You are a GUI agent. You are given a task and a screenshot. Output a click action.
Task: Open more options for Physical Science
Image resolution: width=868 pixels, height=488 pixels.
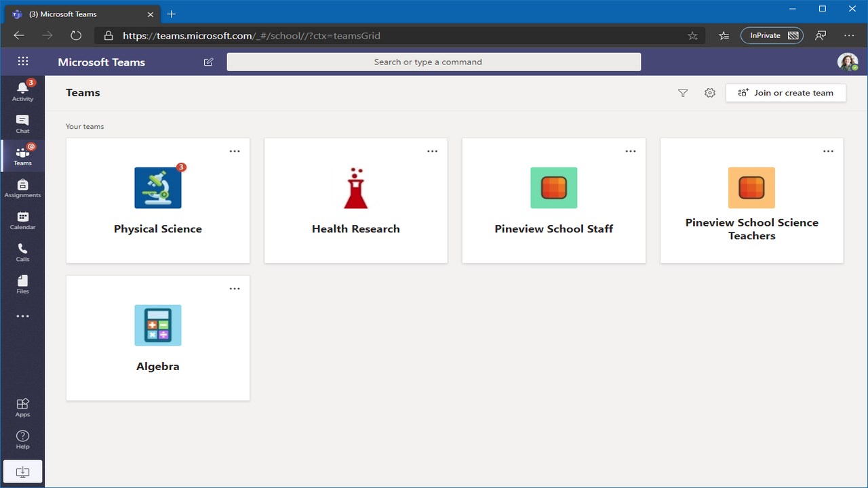pos(235,151)
